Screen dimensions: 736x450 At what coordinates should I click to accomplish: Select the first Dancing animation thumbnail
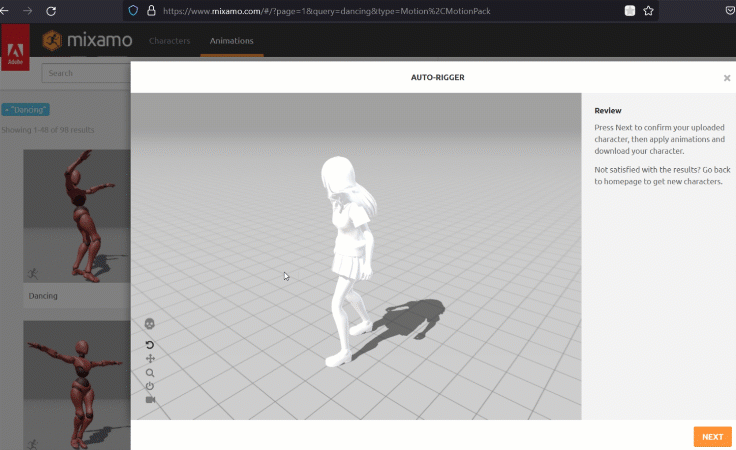[x=77, y=216]
